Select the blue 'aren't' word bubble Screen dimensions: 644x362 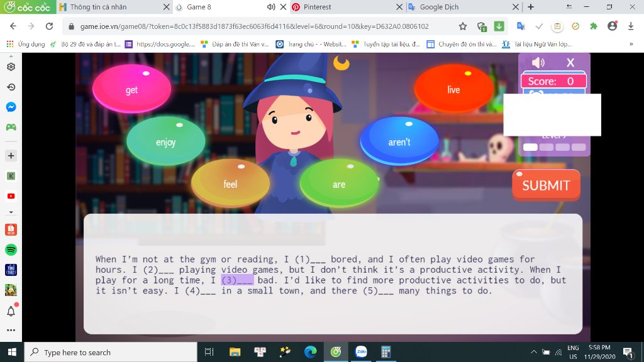coord(399,141)
